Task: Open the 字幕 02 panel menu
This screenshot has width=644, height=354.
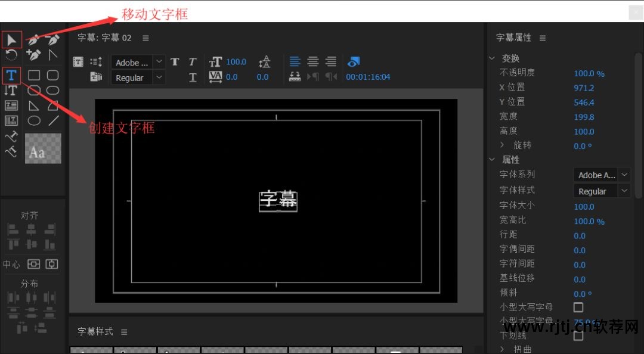Action: [145, 38]
